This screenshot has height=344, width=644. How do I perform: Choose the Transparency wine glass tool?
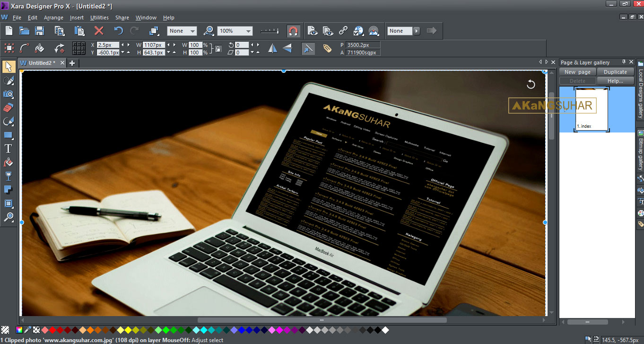(x=9, y=176)
